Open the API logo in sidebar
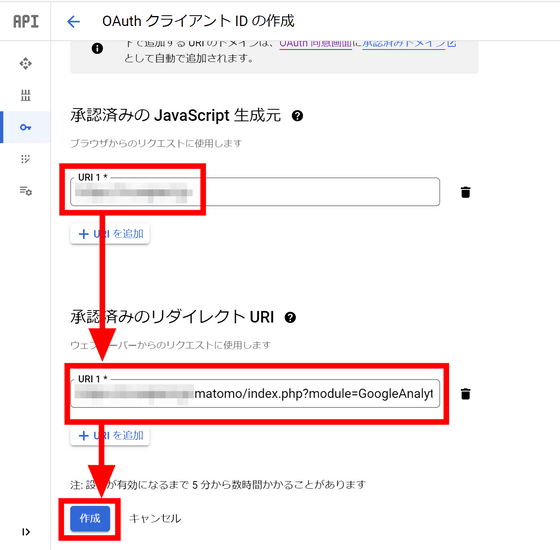This screenshot has width=560, height=550. 26,21
